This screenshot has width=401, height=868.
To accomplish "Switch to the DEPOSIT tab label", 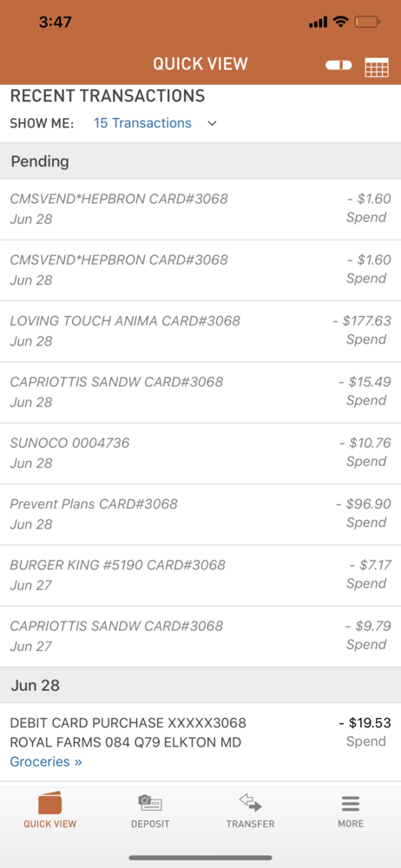I will [150, 824].
